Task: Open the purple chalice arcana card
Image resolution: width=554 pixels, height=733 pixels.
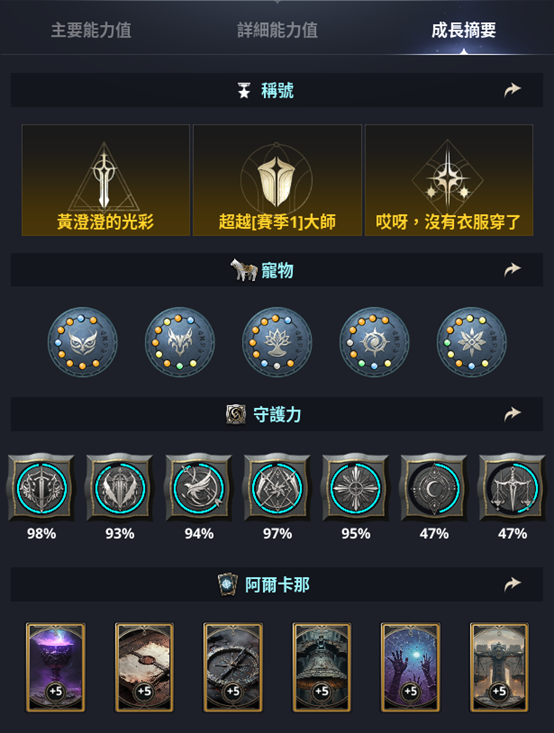Action: click(56, 667)
